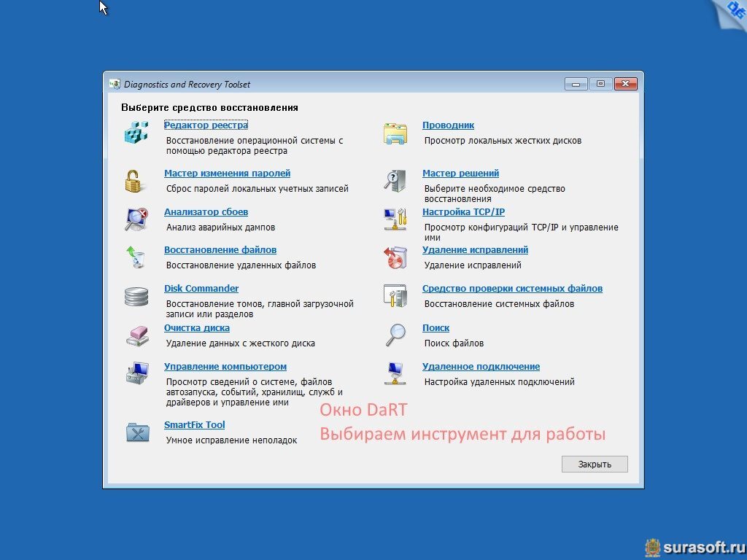Open Мастер изменения паролей link

pyautogui.click(x=228, y=174)
